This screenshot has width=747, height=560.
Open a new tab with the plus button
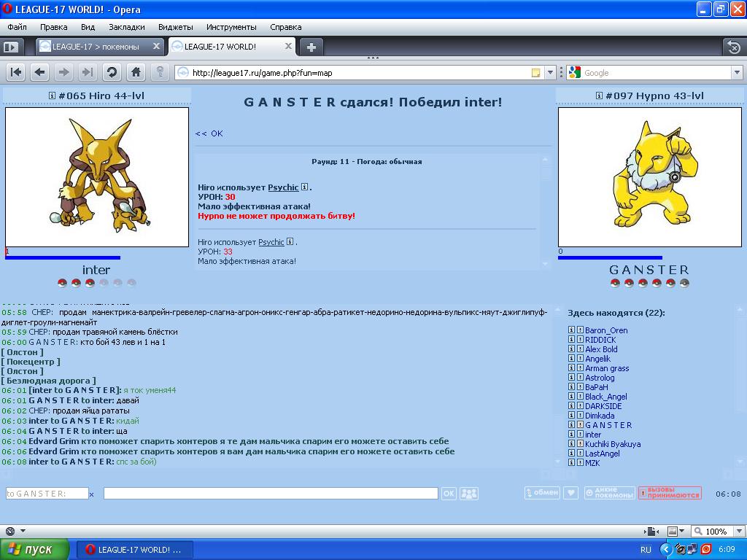311,47
